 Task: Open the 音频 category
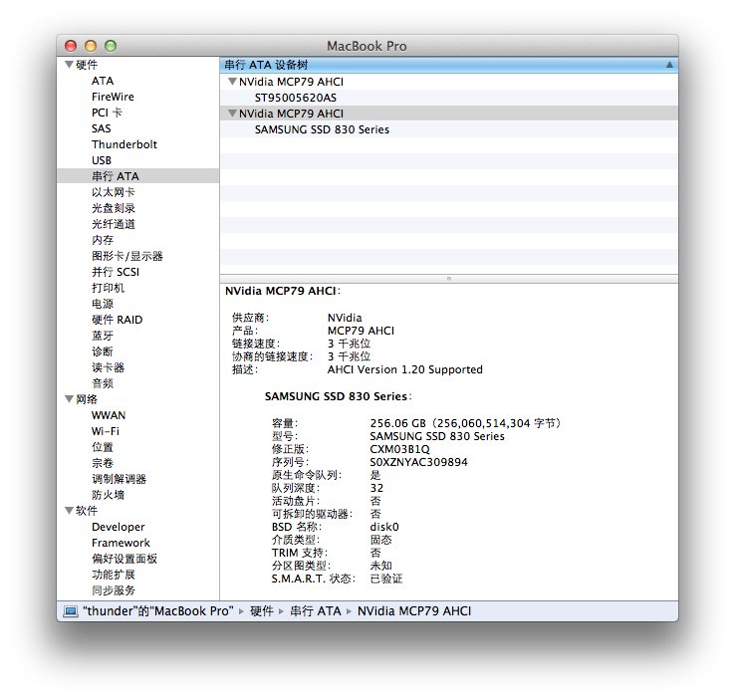103,383
